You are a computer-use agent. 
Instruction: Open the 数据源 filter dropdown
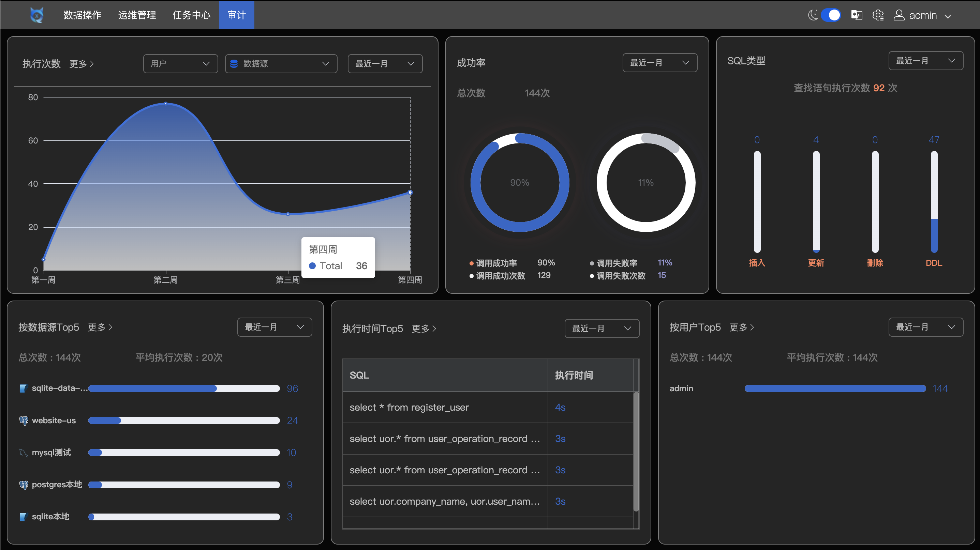click(x=281, y=63)
